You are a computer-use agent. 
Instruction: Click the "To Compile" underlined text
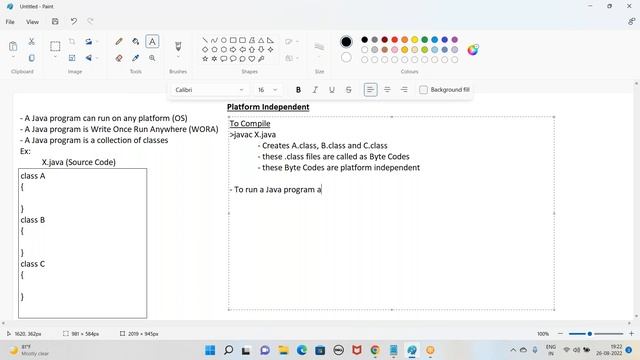pyautogui.click(x=250, y=123)
